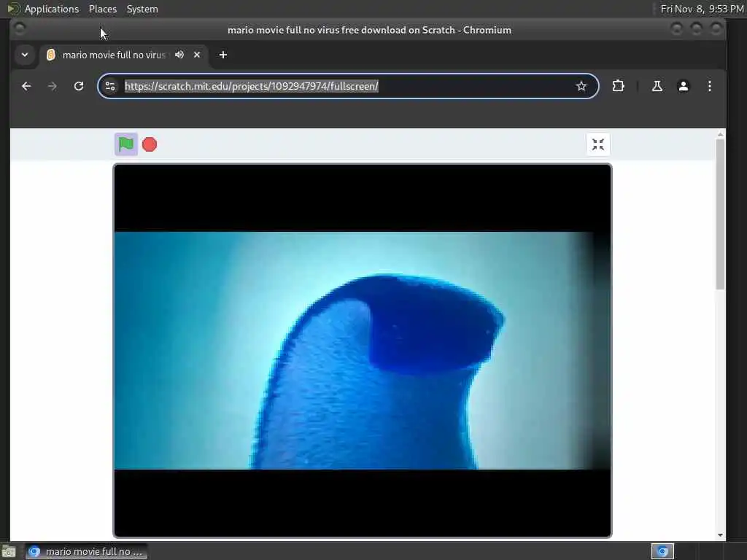The width and height of the screenshot is (747, 560).
Task: Close the mario movie tab
Action: point(197,55)
